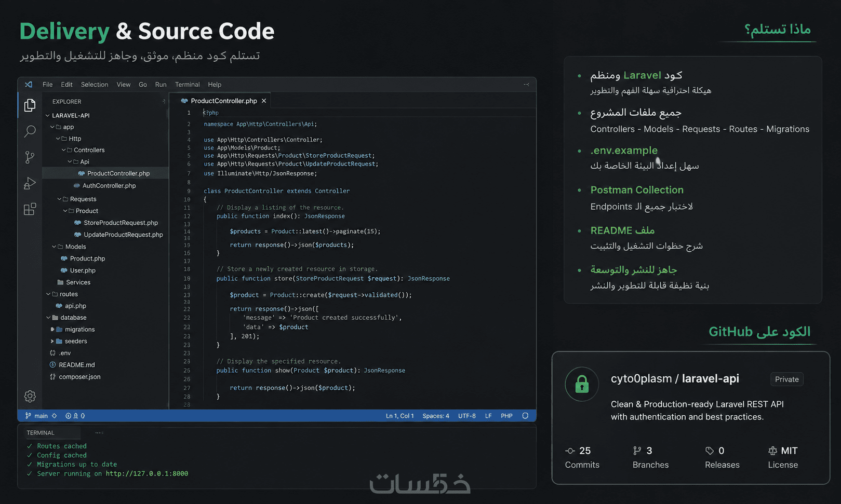Open the Explorer files icon in activity bar

(x=30, y=105)
